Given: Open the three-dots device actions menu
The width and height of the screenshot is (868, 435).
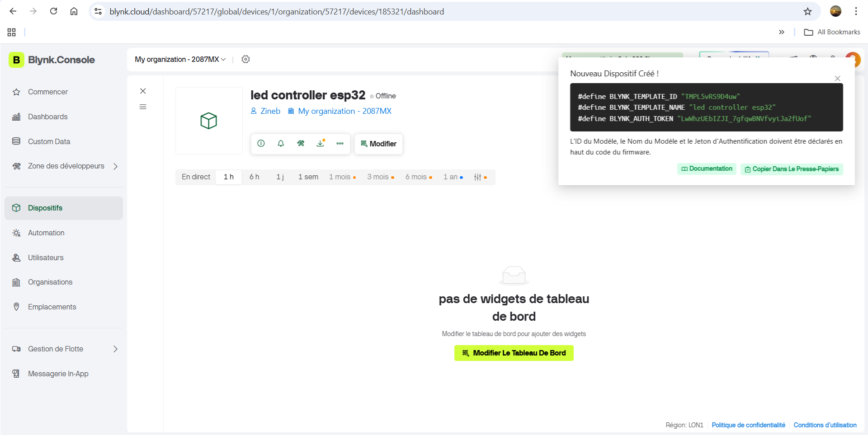Looking at the screenshot, I should pos(340,144).
